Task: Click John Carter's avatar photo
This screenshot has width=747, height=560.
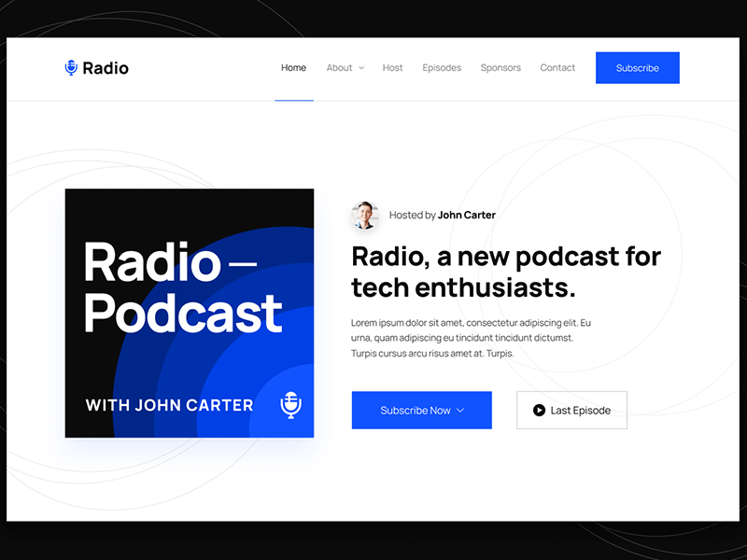Action: coord(365,216)
